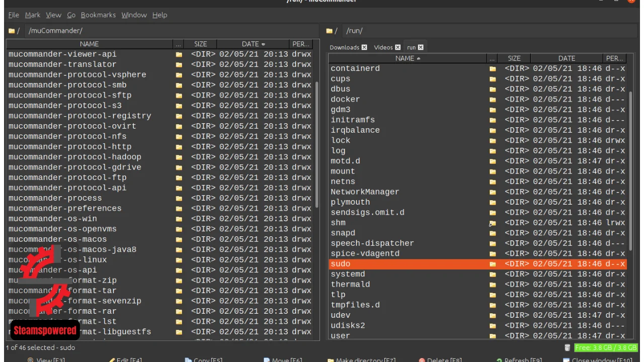Screen dimensions: 644x362
Task: Sort left panel by PER... permissions column
Action: coord(301,44)
